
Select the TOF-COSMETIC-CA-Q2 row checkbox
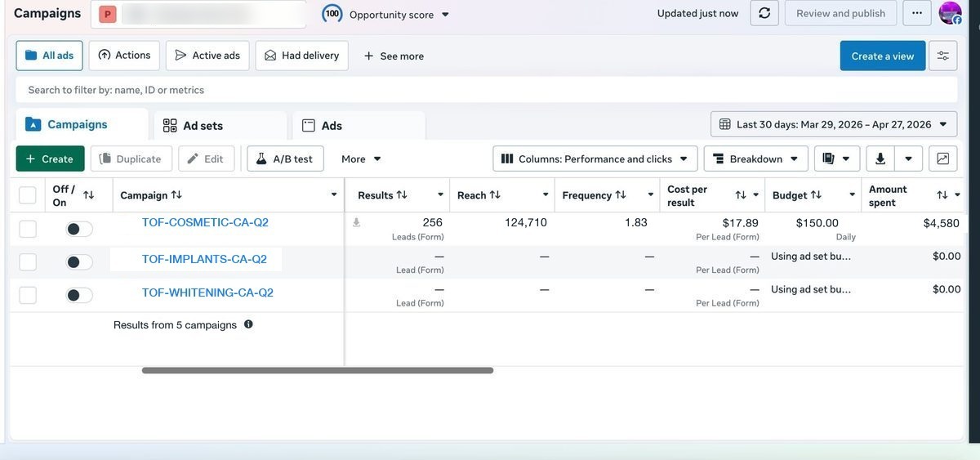coord(28,229)
